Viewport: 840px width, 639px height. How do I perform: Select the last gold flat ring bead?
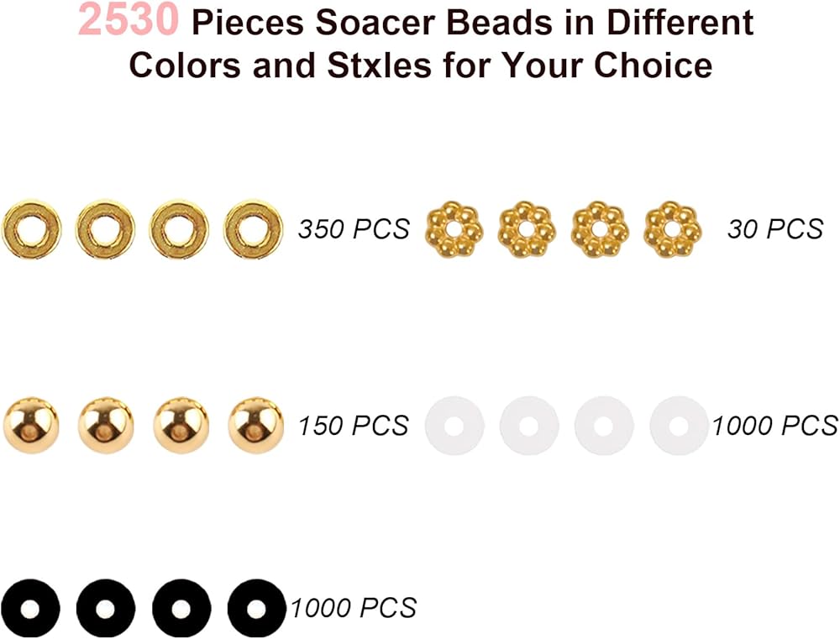tap(254, 228)
